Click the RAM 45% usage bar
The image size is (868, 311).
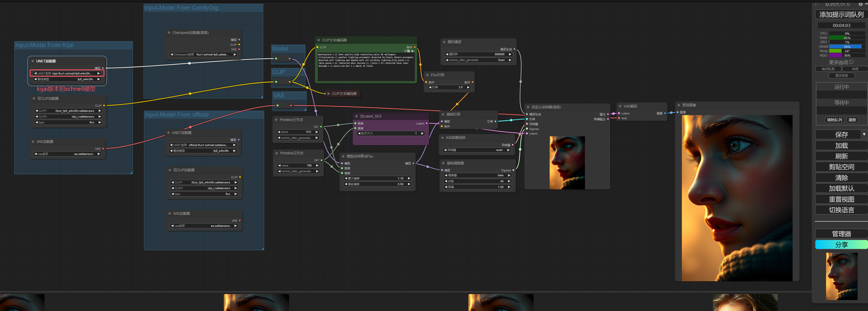[x=847, y=38]
